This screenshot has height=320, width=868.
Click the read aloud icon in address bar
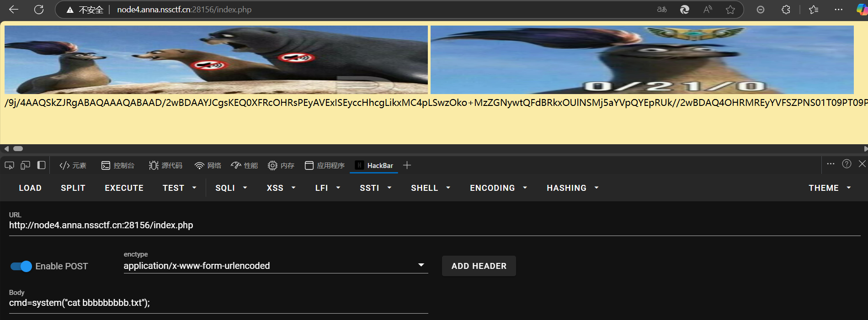708,10
